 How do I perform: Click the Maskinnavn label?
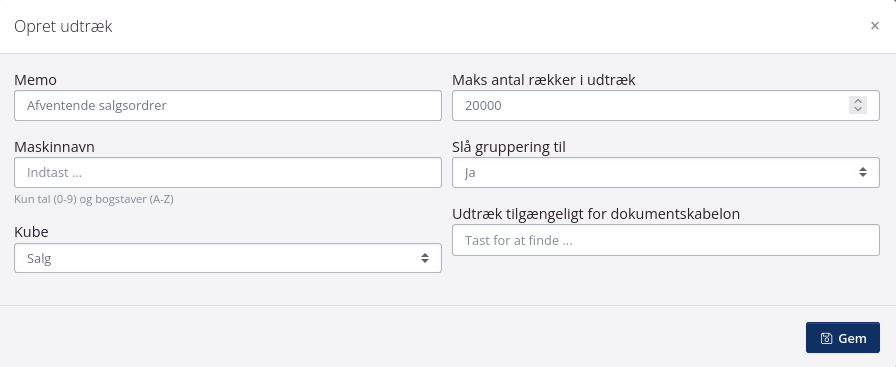tap(54, 147)
